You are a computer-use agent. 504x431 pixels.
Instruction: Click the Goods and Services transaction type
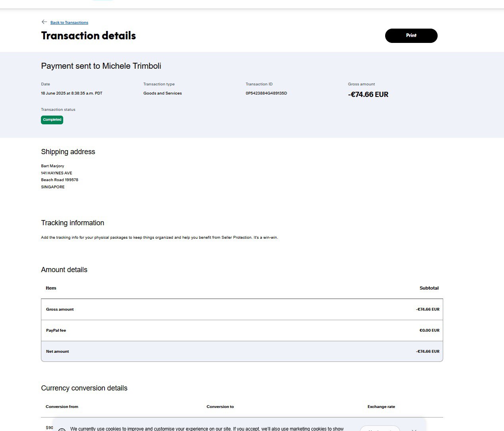(x=163, y=93)
